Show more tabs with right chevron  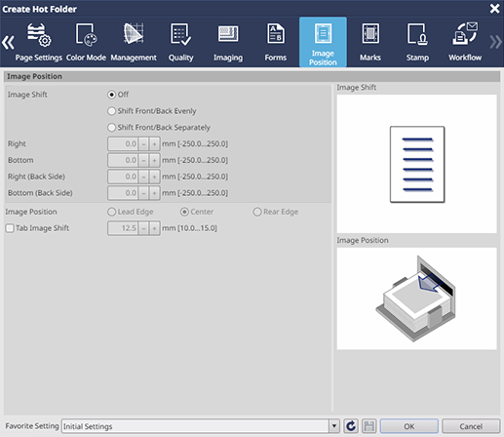pos(496,42)
